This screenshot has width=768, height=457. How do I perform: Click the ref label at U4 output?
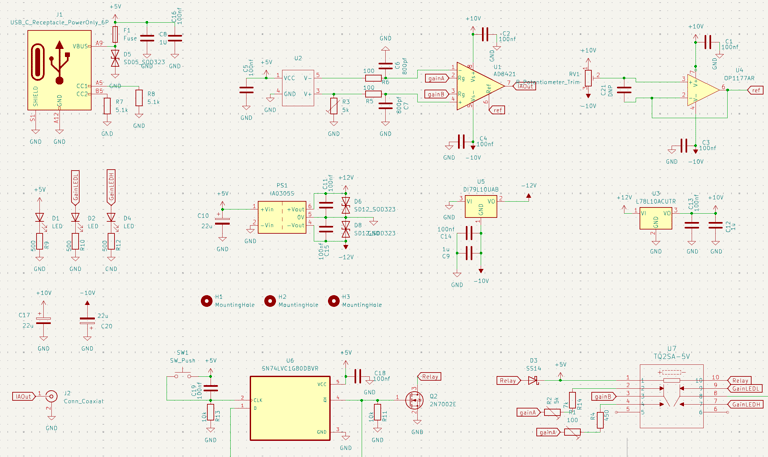pos(755,90)
